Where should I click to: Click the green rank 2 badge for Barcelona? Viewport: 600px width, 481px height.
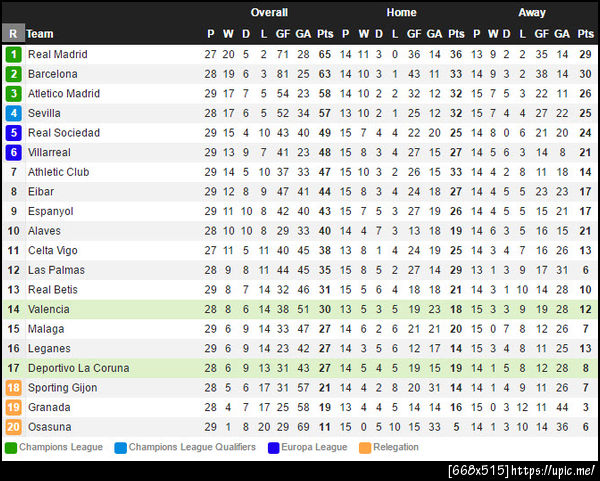13,74
